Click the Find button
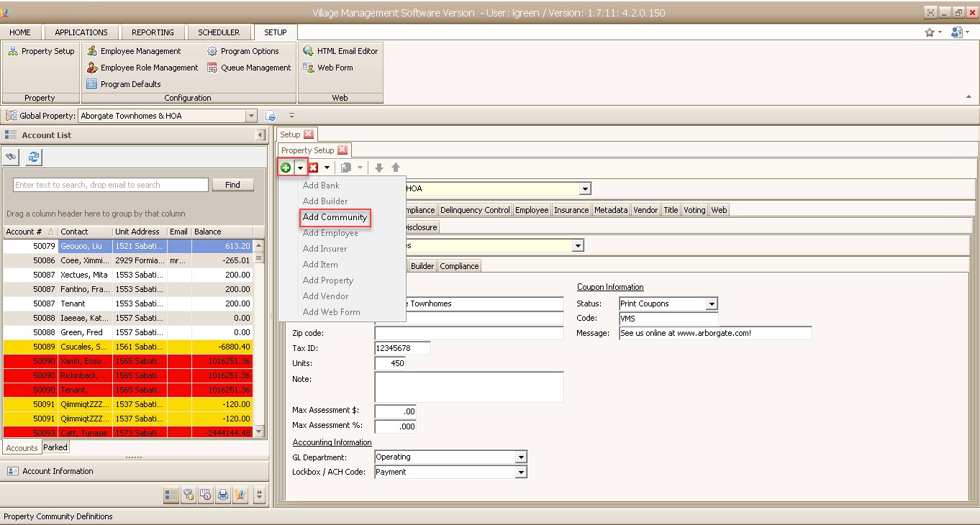Image resolution: width=980 pixels, height=525 pixels. point(232,185)
